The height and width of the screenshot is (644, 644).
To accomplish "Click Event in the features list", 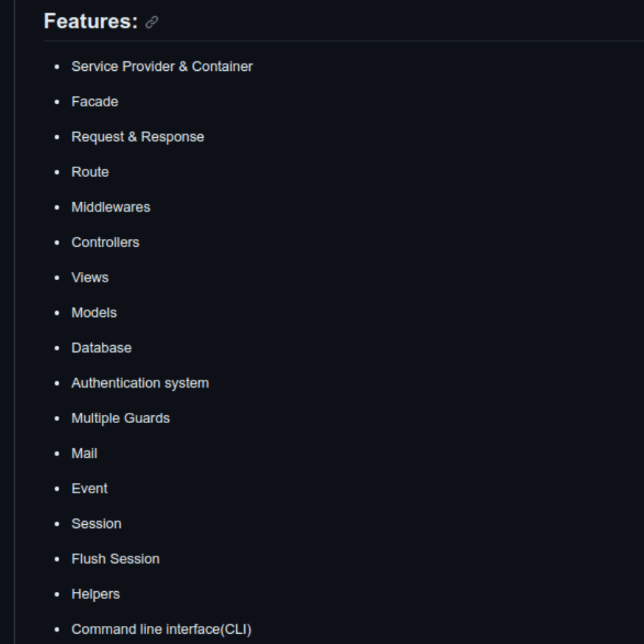I will pos(90,488).
